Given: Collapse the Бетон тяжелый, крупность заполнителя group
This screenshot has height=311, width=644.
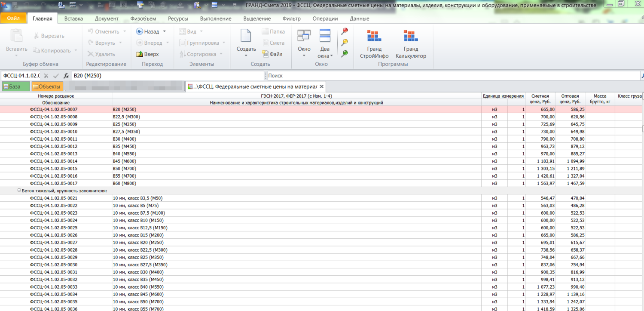Looking at the screenshot, I should point(19,190).
